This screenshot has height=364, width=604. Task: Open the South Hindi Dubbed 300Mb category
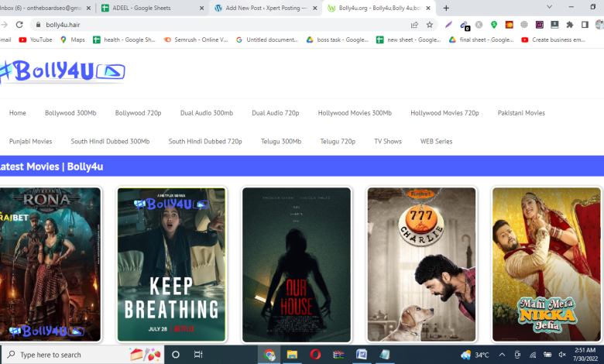click(x=110, y=142)
